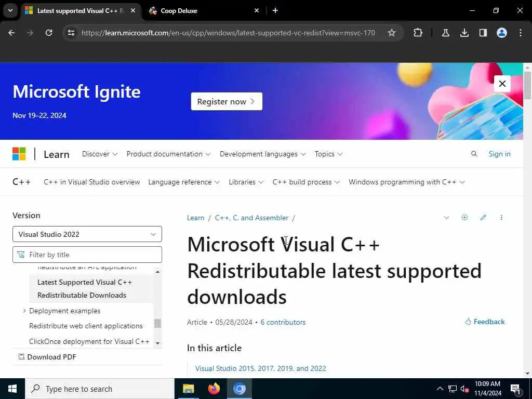Screen dimensions: 532x399
Task: Open the 6 contributors link
Action: (x=283, y=322)
